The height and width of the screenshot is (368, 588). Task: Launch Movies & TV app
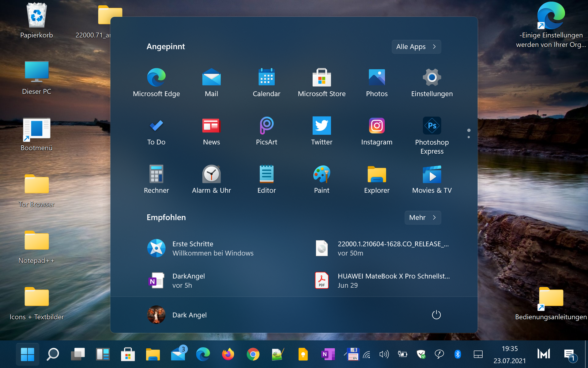coord(432,179)
